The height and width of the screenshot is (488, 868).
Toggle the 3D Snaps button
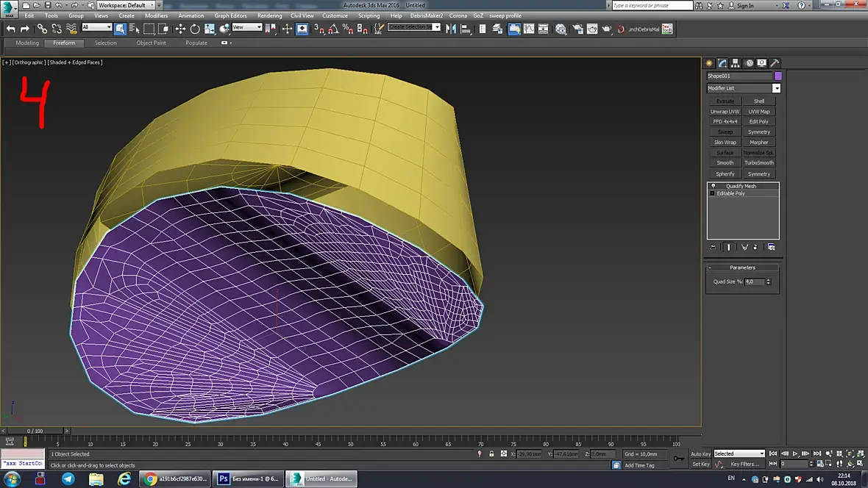(319, 29)
